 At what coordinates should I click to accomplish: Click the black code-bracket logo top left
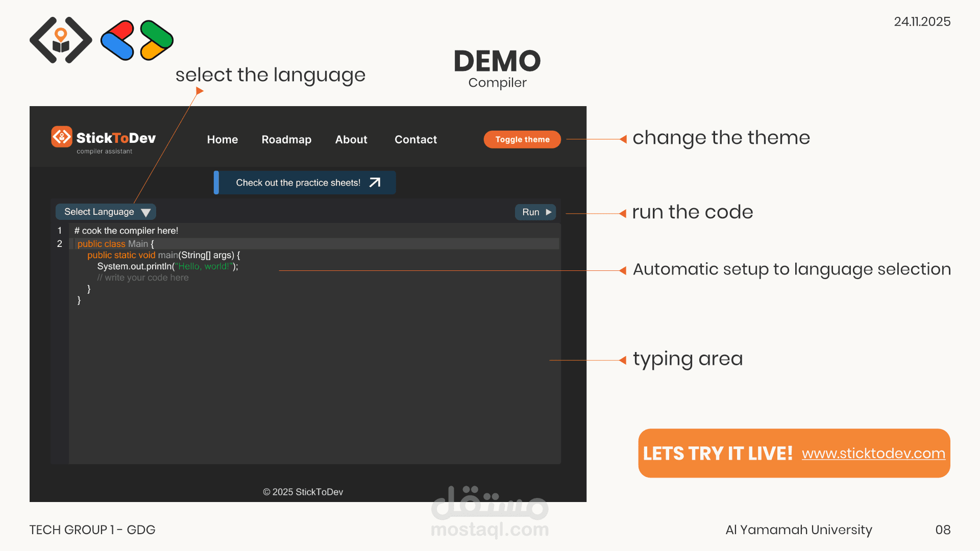pyautogui.click(x=61, y=40)
